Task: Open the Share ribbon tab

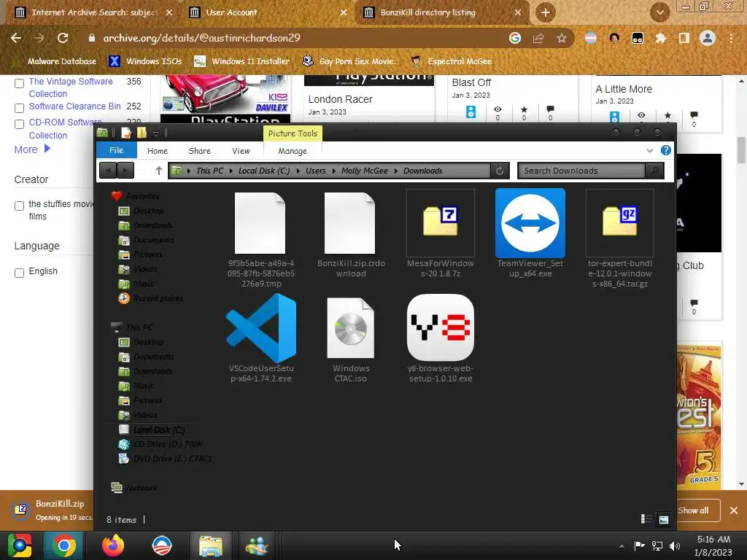Action: point(199,151)
